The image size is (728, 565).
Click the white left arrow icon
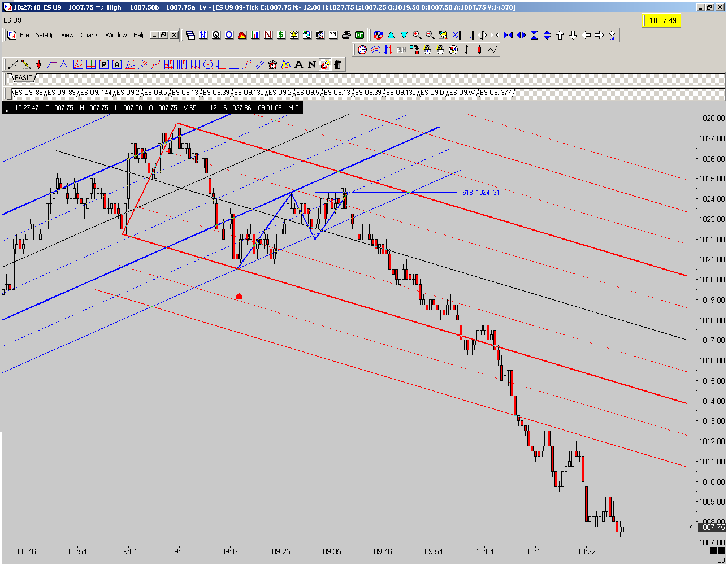coord(586,35)
